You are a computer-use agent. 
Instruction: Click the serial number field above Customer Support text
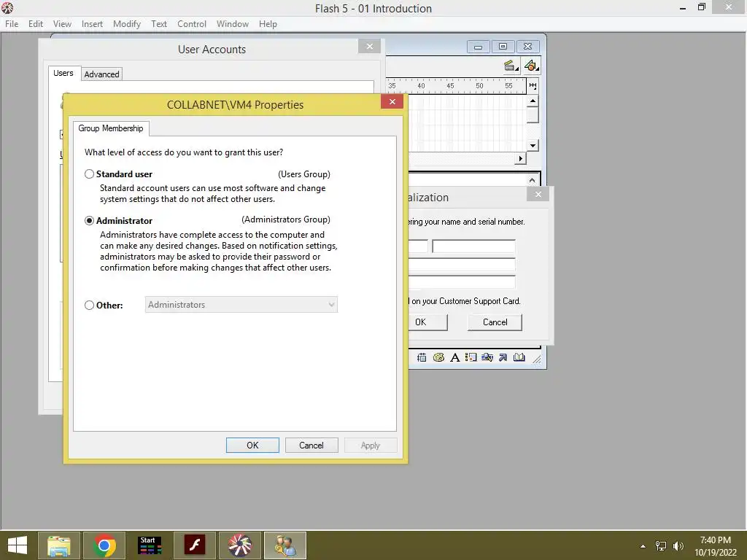pos(462,282)
